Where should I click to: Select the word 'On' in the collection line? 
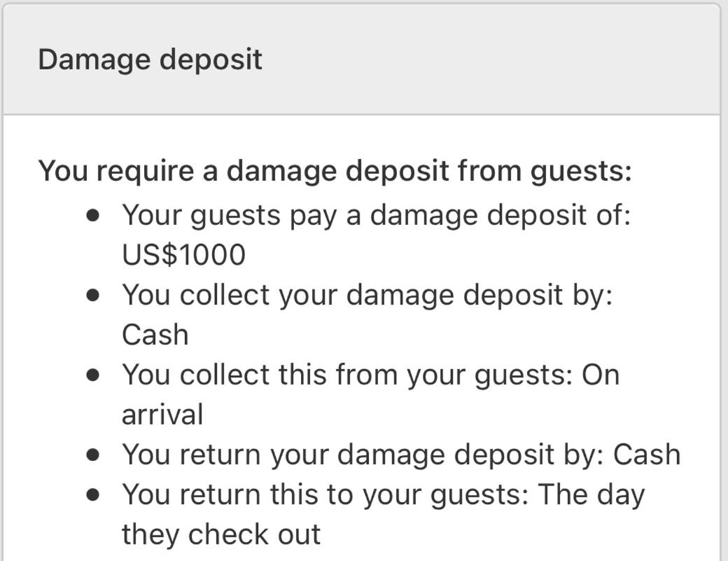(601, 375)
